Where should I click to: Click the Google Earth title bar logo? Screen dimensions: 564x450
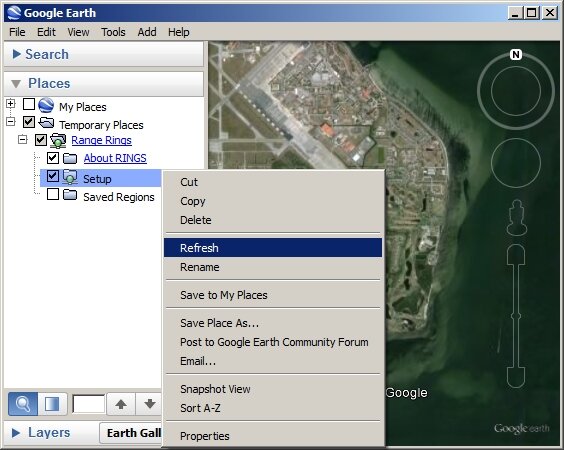coord(14,13)
